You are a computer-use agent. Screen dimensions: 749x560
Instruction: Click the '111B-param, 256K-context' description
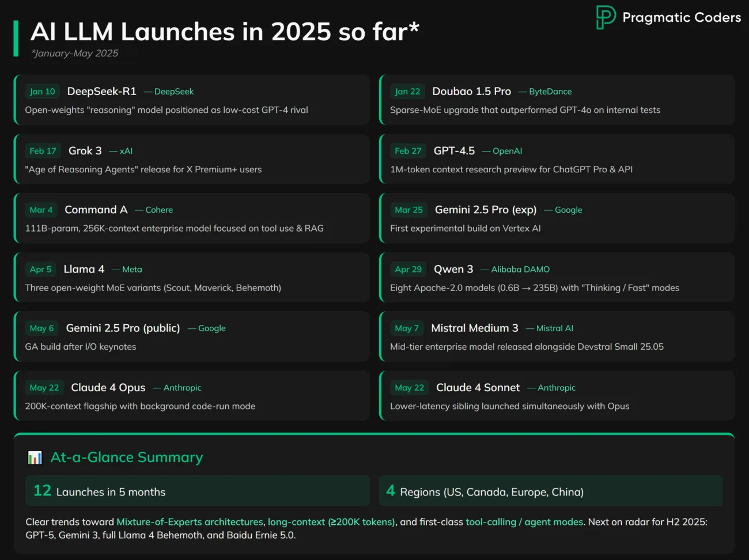(174, 228)
